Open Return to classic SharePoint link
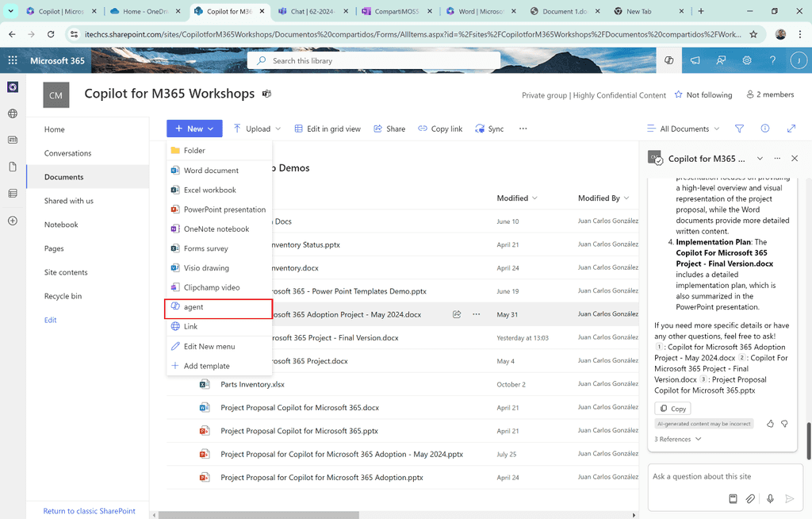The image size is (812, 519). (89, 511)
